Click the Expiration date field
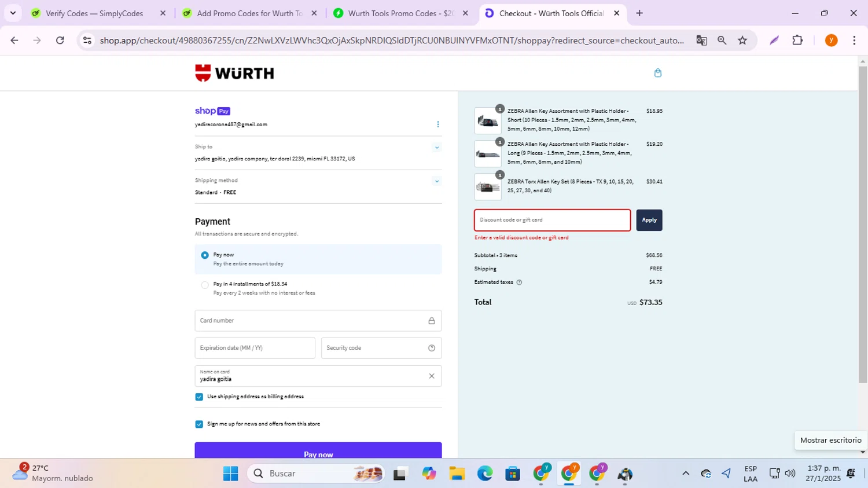 coord(255,348)
